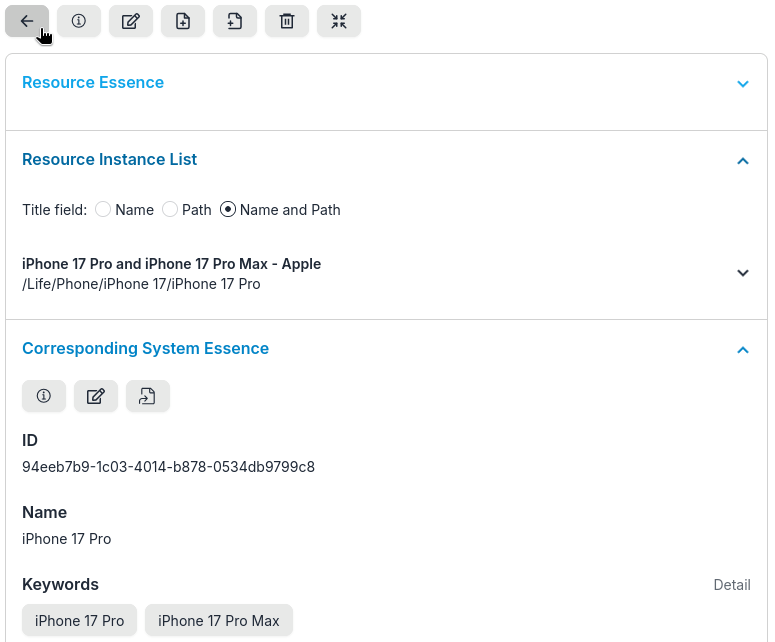Select the Name title field option
Viewport: 775px width, 642px height.
(x=103, y=210)
